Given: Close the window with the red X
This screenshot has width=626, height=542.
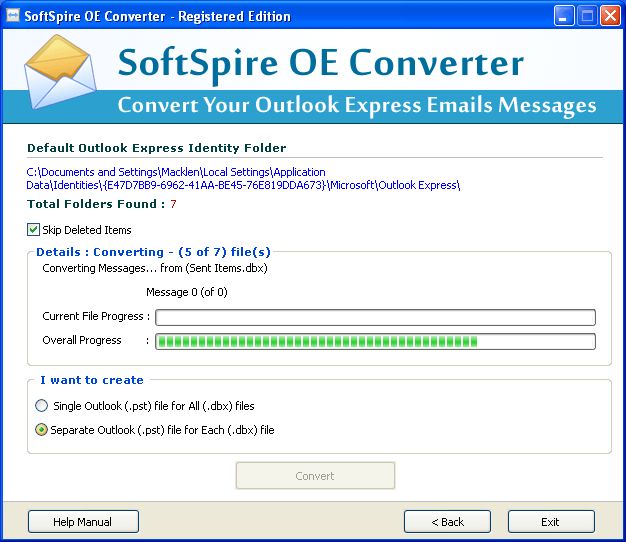Looking at the screenshot, I should coord(608,16).
